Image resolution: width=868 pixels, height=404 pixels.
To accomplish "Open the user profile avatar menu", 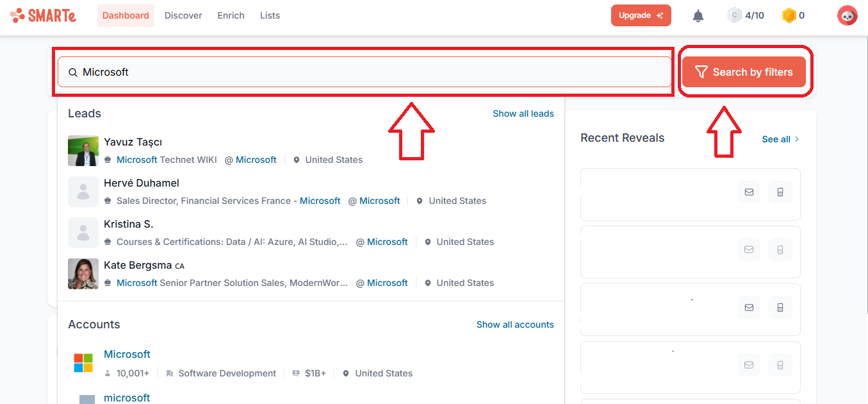I will coord(847,15).
